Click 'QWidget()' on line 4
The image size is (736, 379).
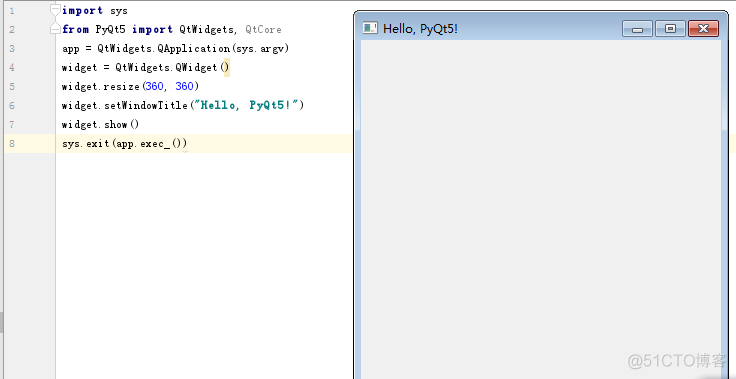tap(202, 68)
